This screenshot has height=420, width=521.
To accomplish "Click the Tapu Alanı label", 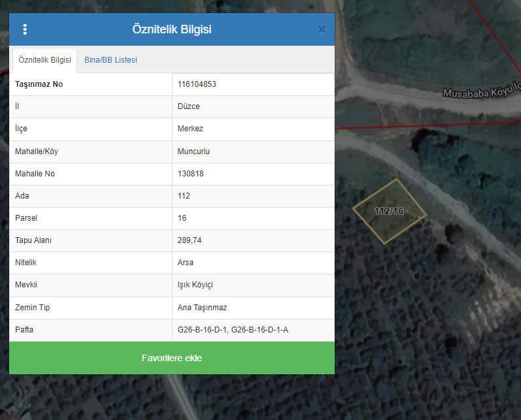I will [x=33, y=241].
